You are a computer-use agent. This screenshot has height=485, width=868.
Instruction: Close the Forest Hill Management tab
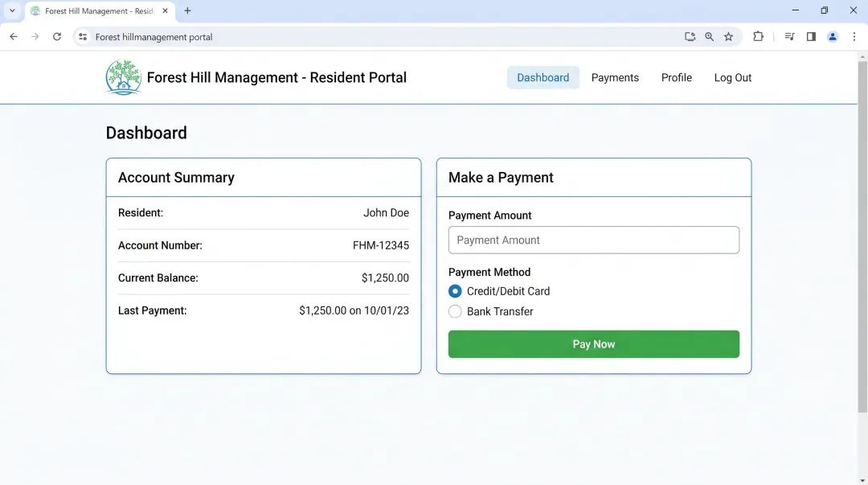coord(165,10)
